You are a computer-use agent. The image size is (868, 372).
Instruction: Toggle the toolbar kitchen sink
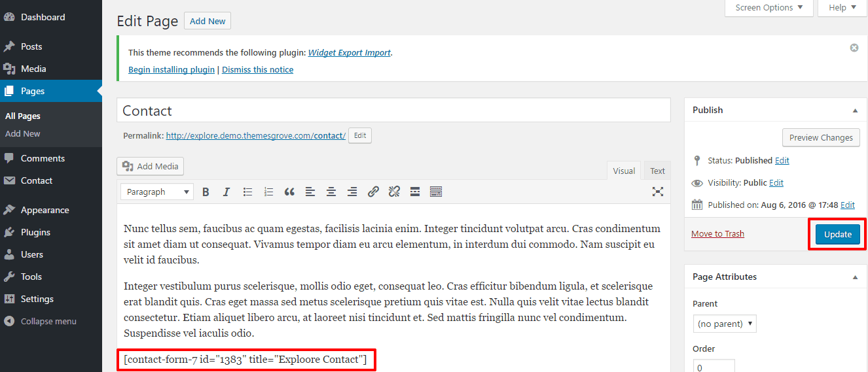click(x=436, y=192)
